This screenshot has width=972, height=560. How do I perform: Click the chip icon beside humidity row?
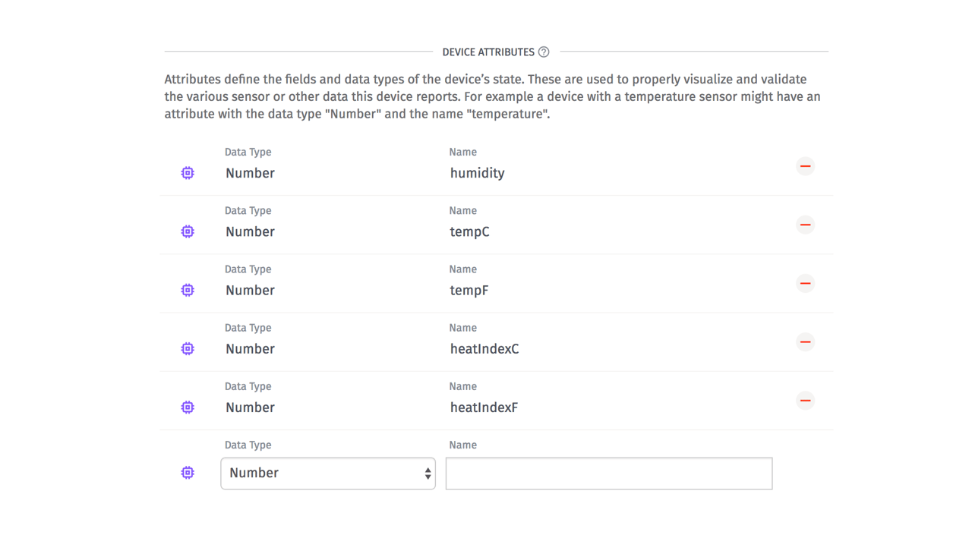pos(188,173)
